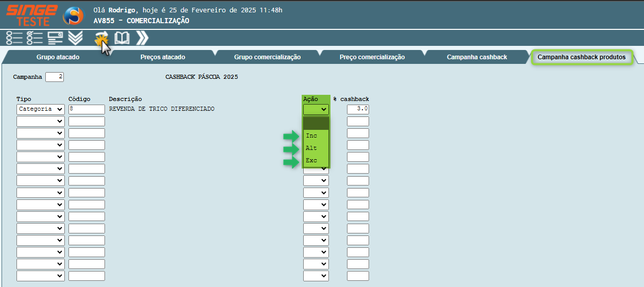Open the search form toolbar icon
The image size is (644, 287).
(x=55, y=38)
